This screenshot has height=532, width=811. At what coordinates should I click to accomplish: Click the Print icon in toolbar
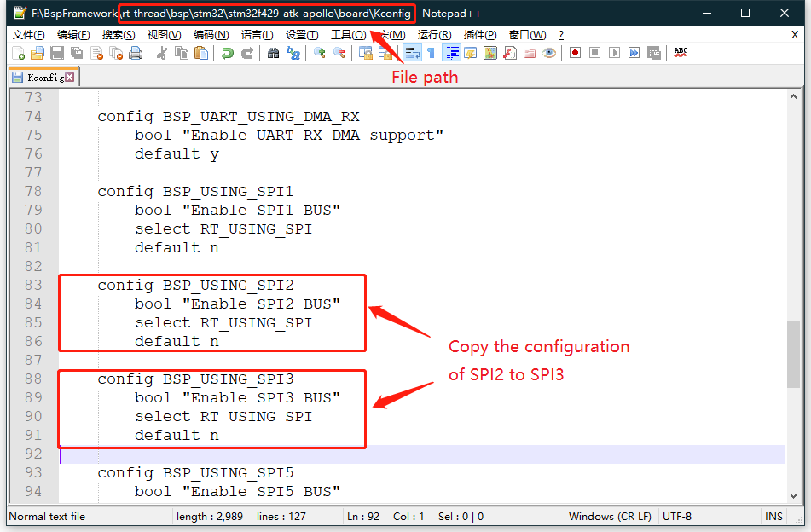136,53
